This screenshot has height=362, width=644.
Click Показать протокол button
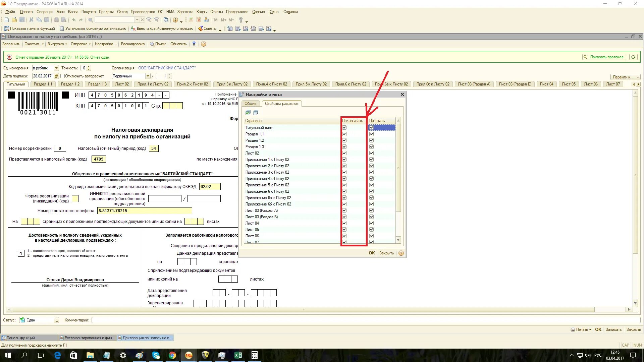point(604,57)
